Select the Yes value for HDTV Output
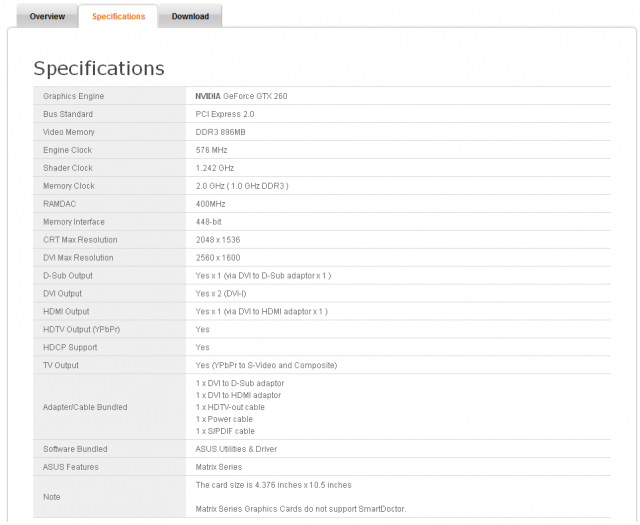640x525 pixels. click(x=202, y=329)
